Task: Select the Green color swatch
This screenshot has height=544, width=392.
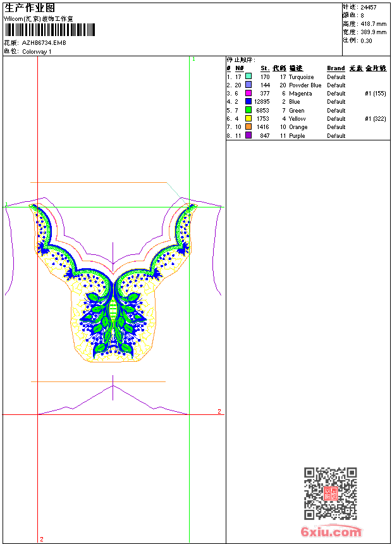Action: tap(248, 110)
